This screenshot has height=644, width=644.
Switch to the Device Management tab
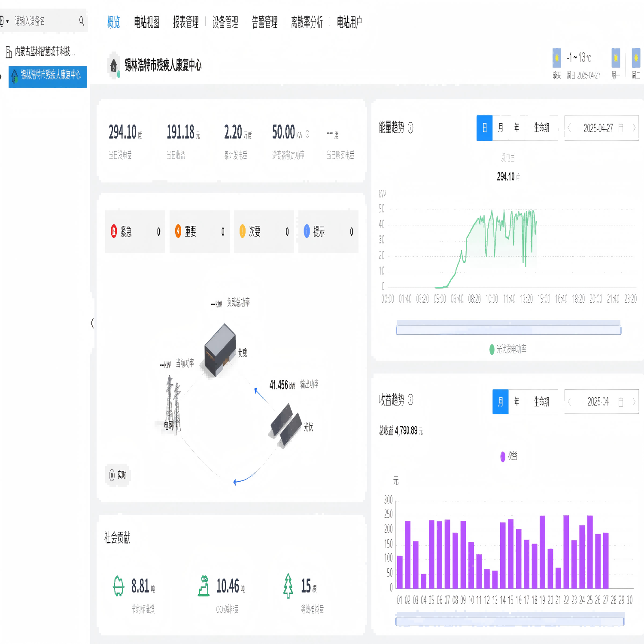coord(225,22)
